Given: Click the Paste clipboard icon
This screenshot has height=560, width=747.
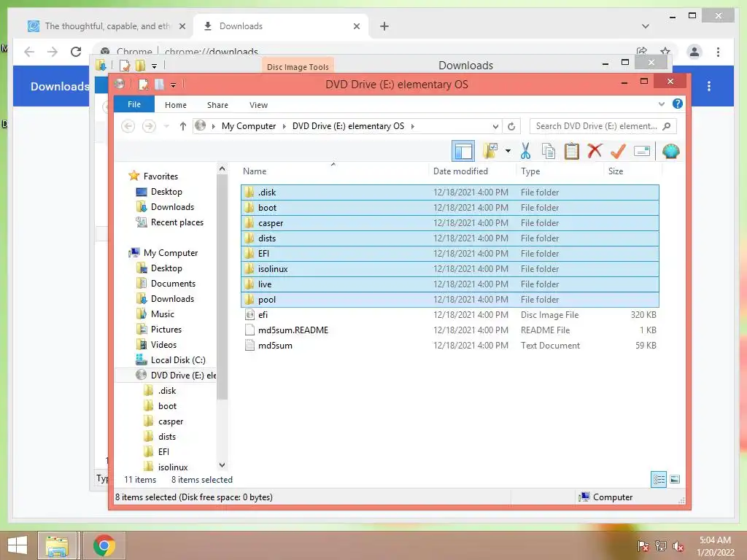Looking at the screenshot, I should click(x=572, y=152).
